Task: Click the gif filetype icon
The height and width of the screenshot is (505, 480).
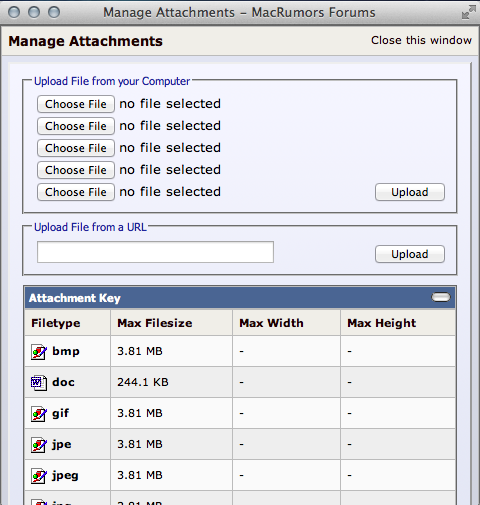Action: click(39, 414)
